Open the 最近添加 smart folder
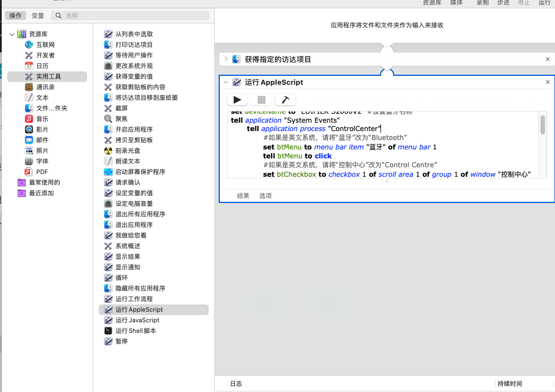The image size is (555, 392). coord(41,193)
